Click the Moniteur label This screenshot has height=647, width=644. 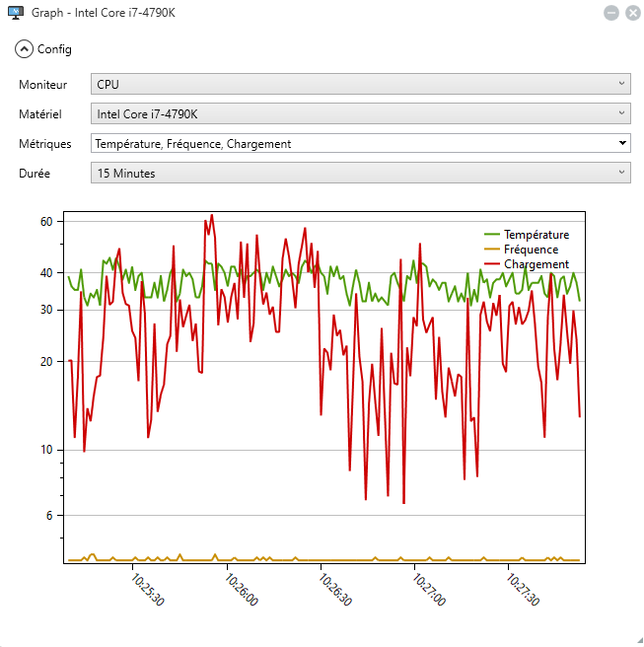(x=43, y=85)
